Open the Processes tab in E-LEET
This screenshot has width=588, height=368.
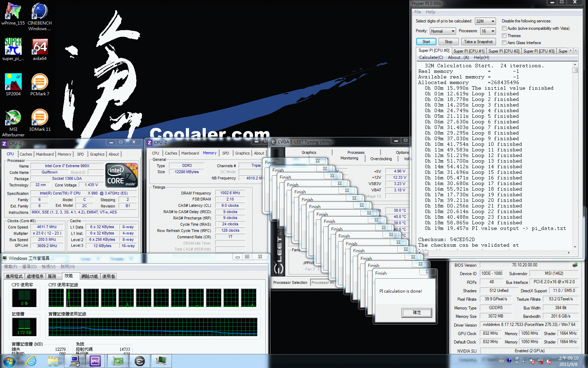coord(356,152)
